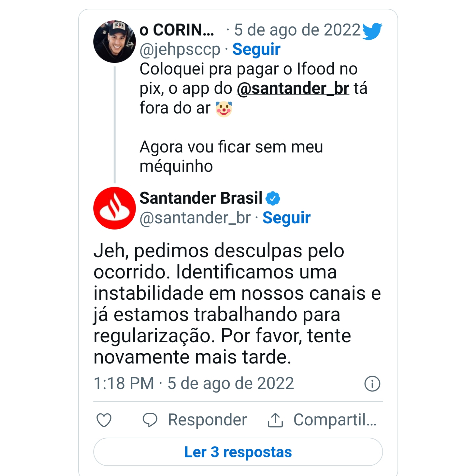Click the share upload arrow icon
This screenshot has height=476, width=476.
coord(275,420)
